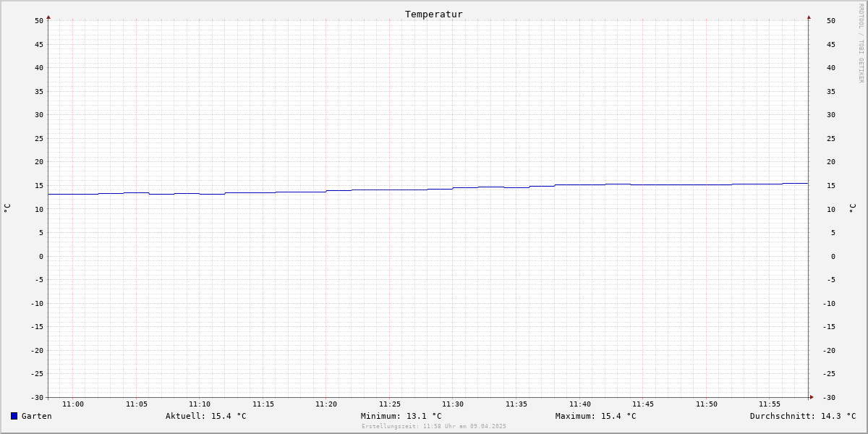The height and width of the screenshot is (434, 868).
Task: Click the 25 label on the right axis
Action: click(831, 139)
